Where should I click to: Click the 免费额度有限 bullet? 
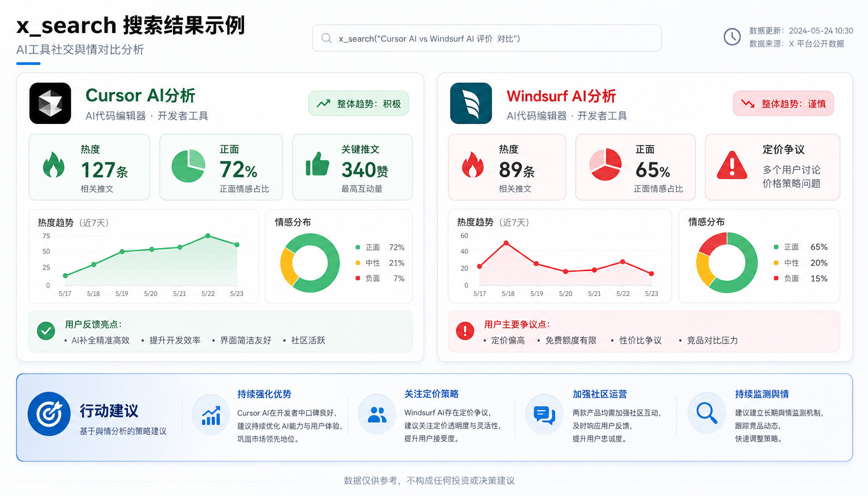tap(571, 341)
